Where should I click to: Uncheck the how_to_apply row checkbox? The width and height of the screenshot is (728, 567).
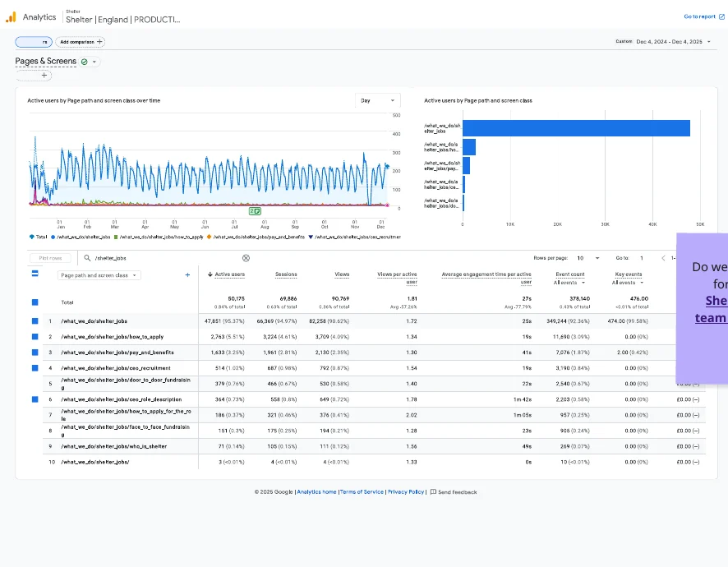(35, 337)
